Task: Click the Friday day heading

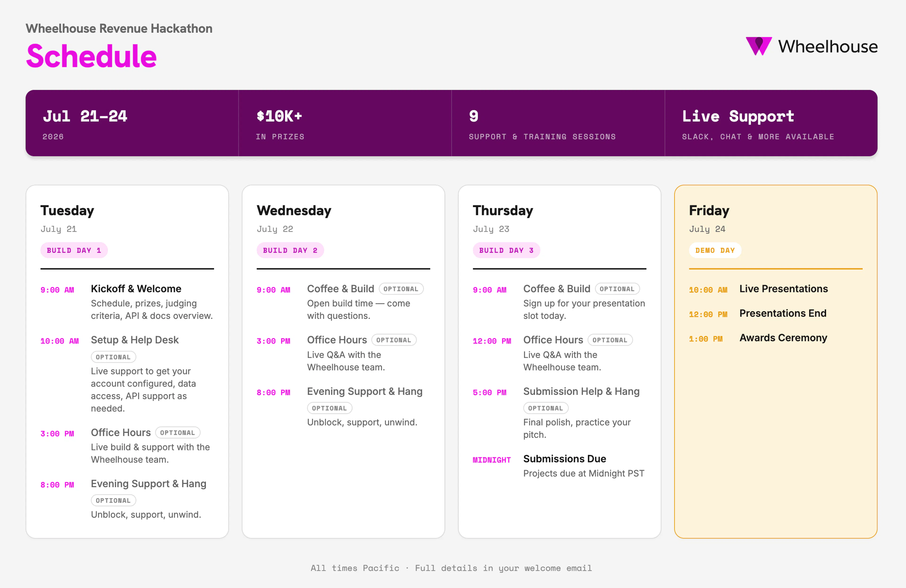Action: [x=709, y=210]
